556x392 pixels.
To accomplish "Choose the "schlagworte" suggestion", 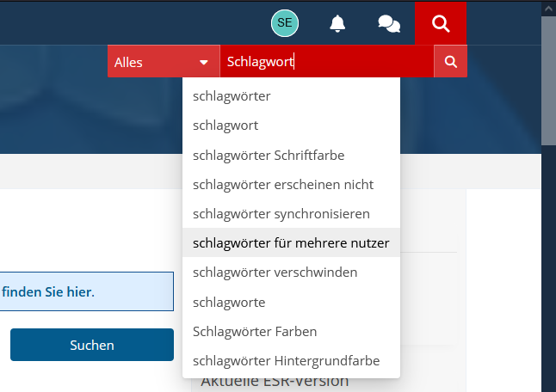I will click(229, 302).
